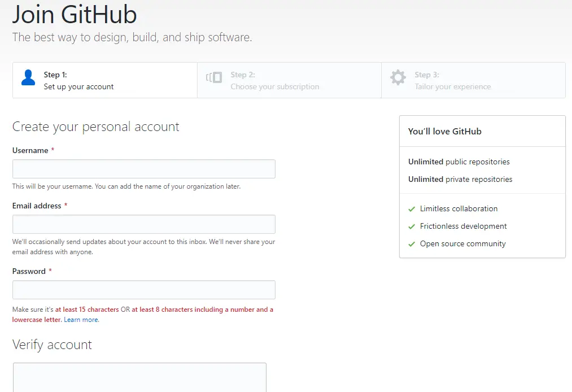The height and width of the screenshot is (392, 572).
Task: Click the Step 3 gear icon
Action: coord(398,77)
